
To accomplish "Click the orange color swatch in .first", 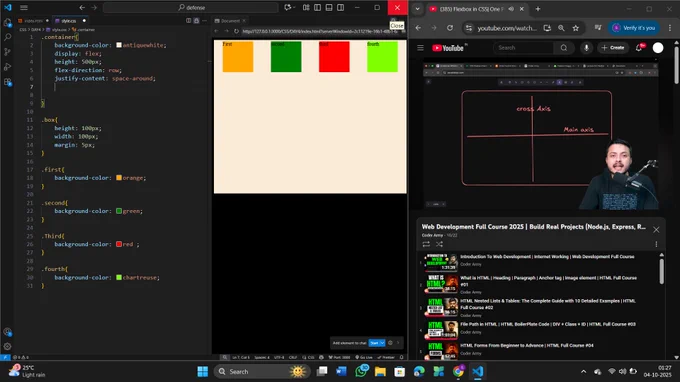I will pyautogui.click(x=119, y=178).
